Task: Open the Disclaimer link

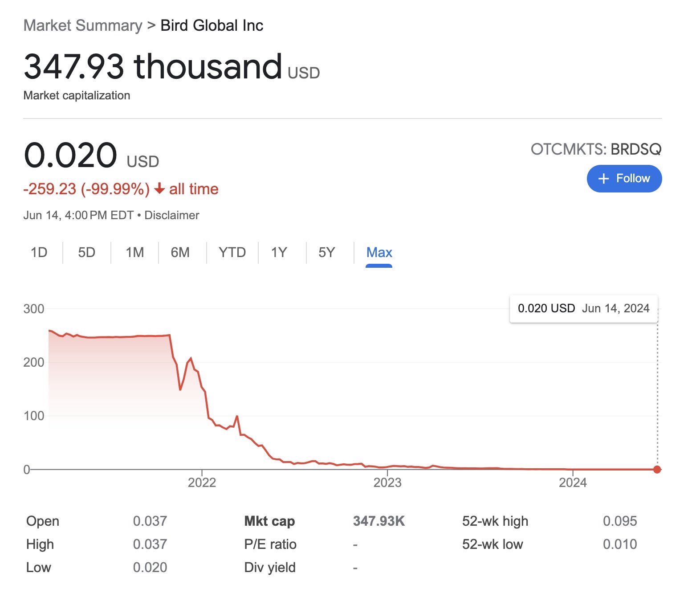Action: [x=171, y=215]
